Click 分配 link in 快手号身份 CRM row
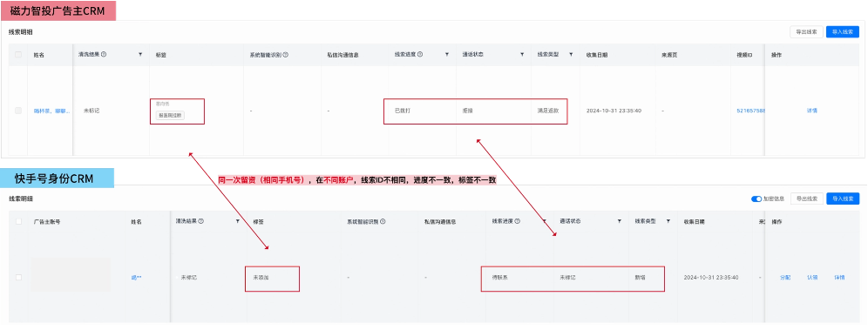This screenshot has width=868, height=330. pyautogui.click(x=785, y=278)
